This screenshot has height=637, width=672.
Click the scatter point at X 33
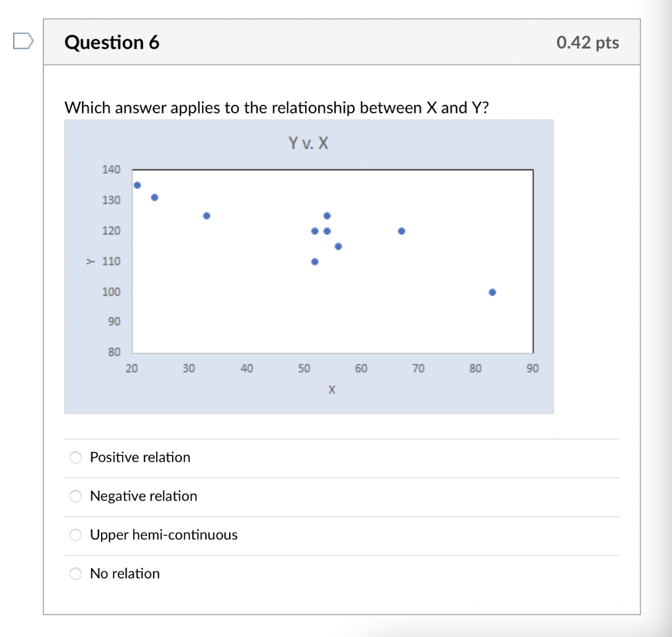206,215
